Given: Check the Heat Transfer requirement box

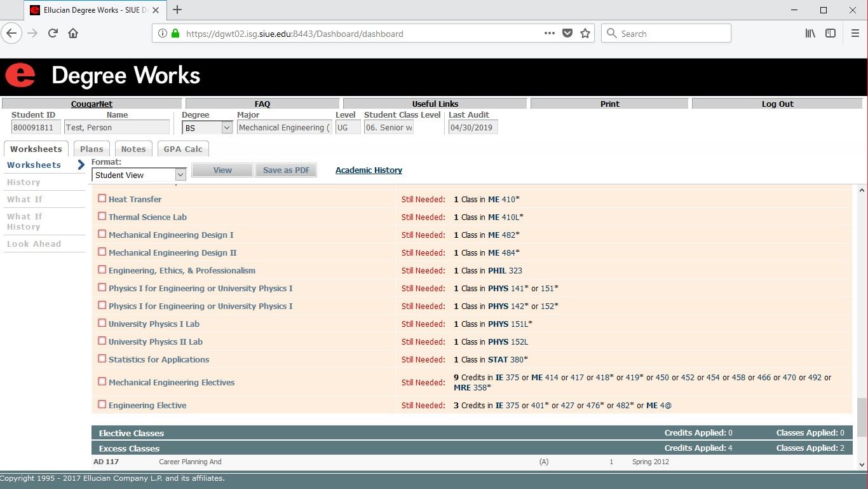Looking at the screenshot, I should click(x=102, y=198).
